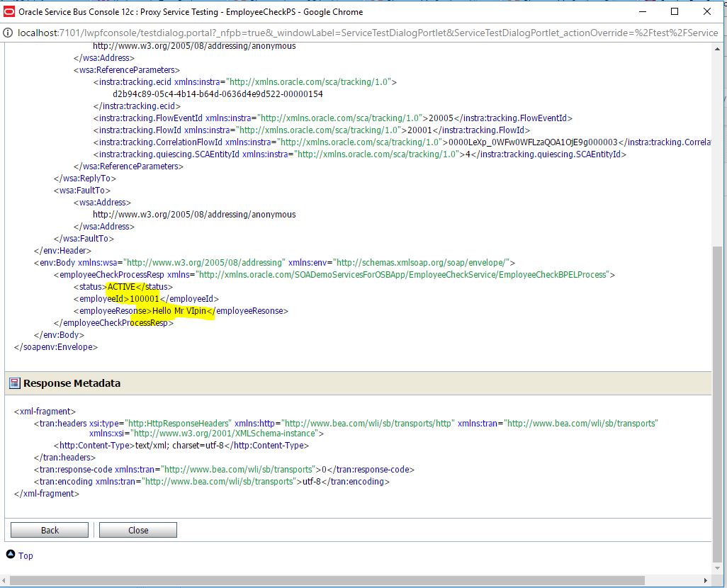Image resolution: width=727 pixels, height=588 pixels.
Task: Click the Response Metadata heading
Action: pos(72,383)
